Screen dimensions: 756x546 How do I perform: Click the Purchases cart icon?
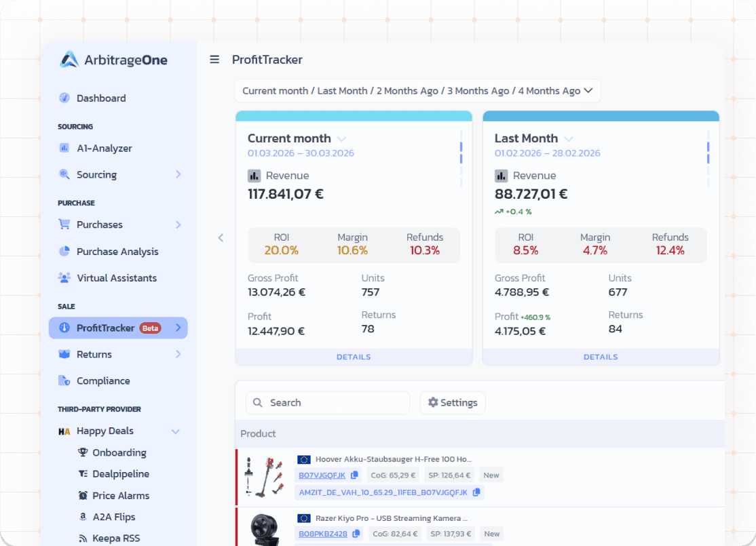pyautogui.click(x=64, y=224)
